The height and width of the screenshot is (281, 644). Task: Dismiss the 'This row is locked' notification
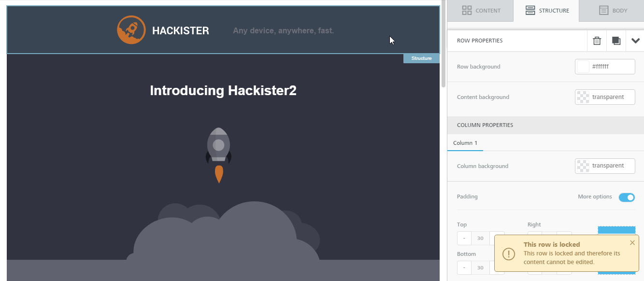click(632, 243)
